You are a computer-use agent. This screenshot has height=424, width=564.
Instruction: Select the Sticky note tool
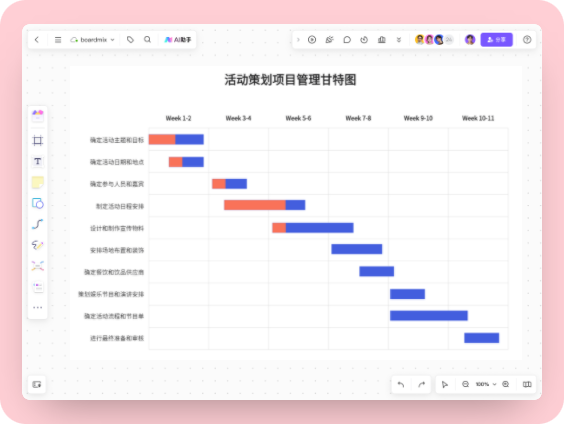(x=38, y=182)
